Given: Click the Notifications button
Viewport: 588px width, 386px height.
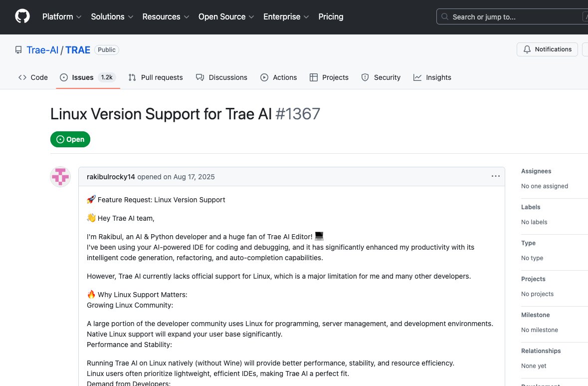Looking at the screenshot, I should tap(547, 49).
